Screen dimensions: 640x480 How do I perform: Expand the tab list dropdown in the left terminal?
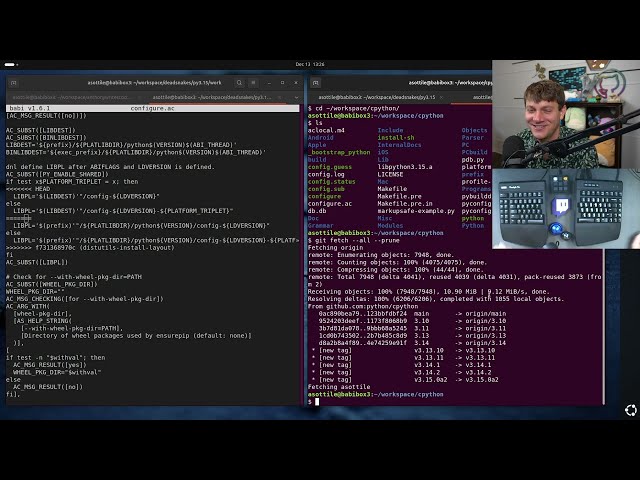296,97
